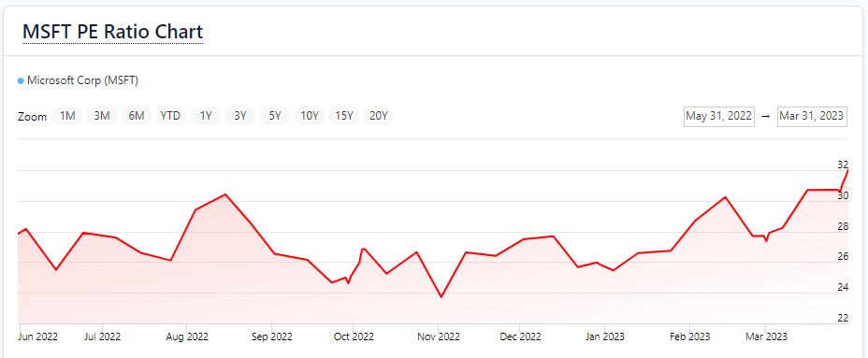Click the 26 y-axis value

point(843,256)
